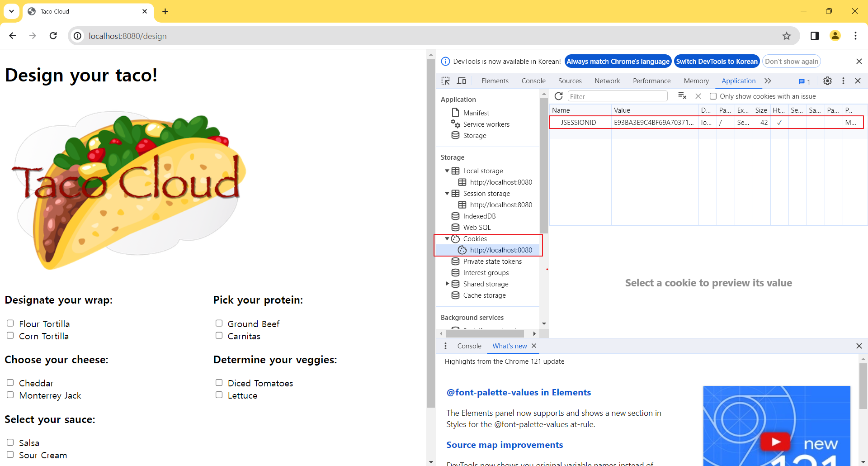Click Don't show again button
The width and height of the screenshot is (868, 466).
792,62
